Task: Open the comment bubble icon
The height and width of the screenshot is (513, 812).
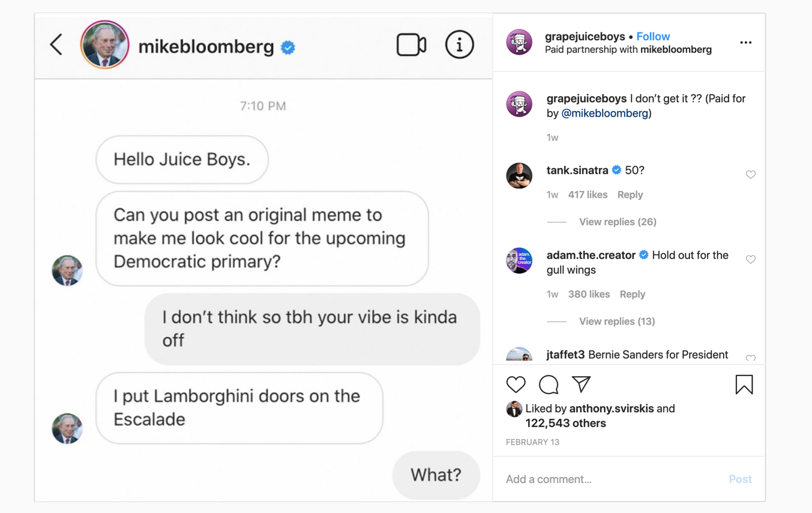Action: coord(548,384)
